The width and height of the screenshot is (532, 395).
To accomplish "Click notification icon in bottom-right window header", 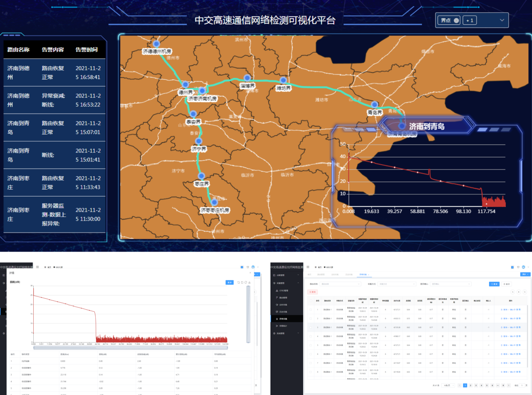I will 518,267.
